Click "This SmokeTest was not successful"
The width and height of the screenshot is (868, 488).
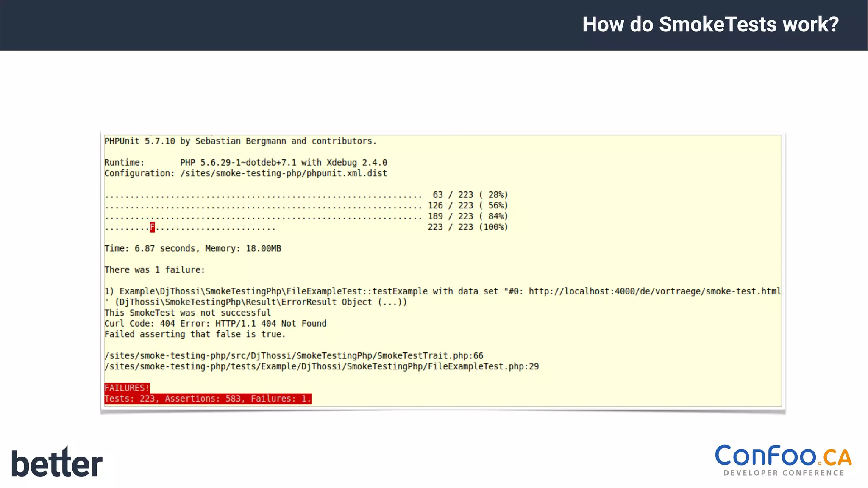coord(187,313)
